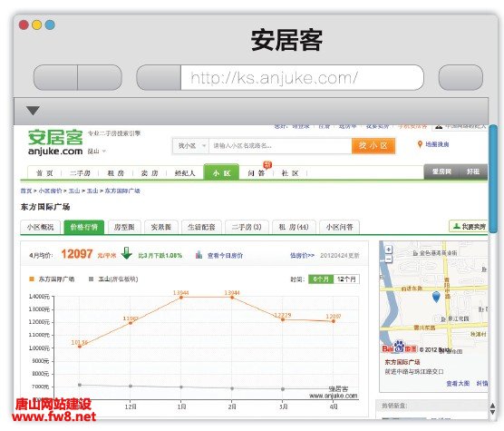Screen dimensions: 504x431
Task: Click the blue location marker on map
Action: [436, 297]
